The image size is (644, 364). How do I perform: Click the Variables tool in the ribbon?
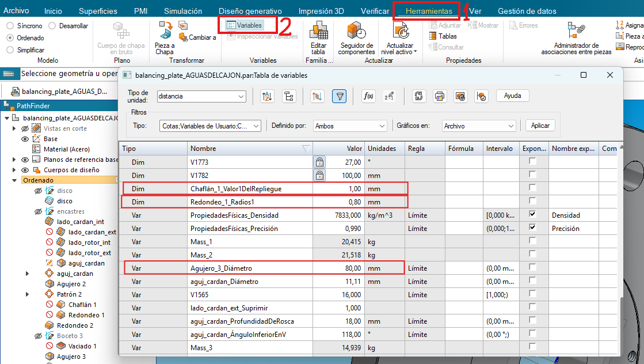click(x=244, y=25)
